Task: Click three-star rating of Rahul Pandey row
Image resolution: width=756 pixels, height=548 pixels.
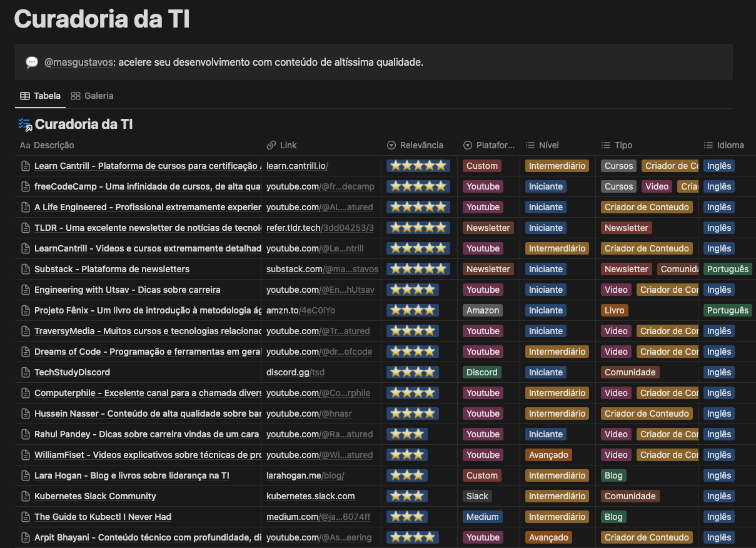Action: (407, 434)
